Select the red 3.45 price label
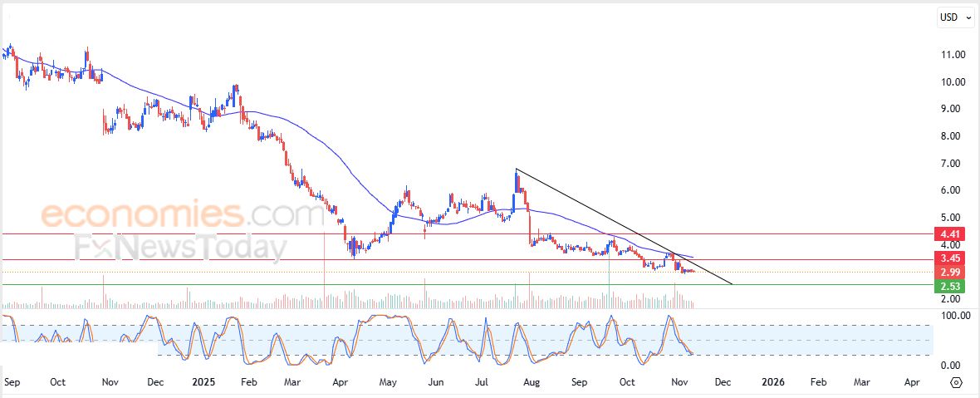This screenshot has width=980, height=398. 951,259
